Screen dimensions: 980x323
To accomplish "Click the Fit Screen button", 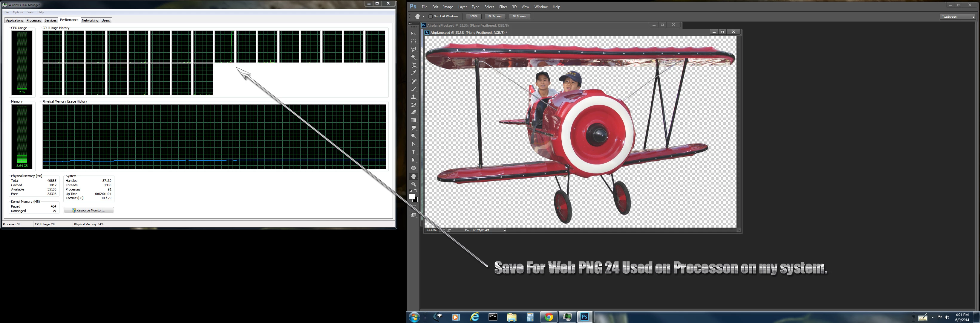I will [x=495, y=16].
